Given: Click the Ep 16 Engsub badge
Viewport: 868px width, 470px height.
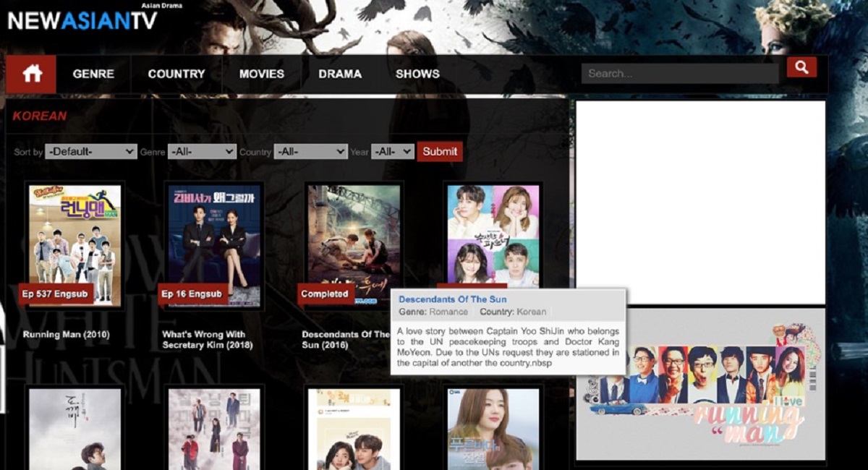Looking at the screenshot, I should pos(193,294).
